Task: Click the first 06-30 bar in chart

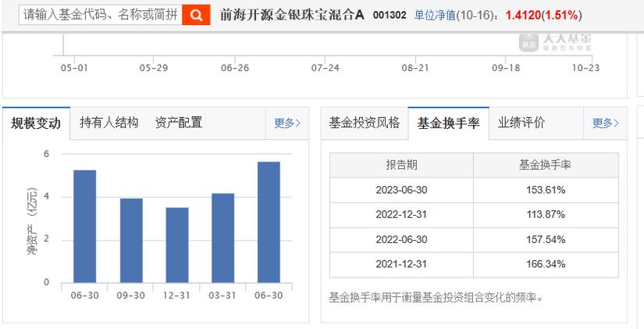Action: pos(85,226)
